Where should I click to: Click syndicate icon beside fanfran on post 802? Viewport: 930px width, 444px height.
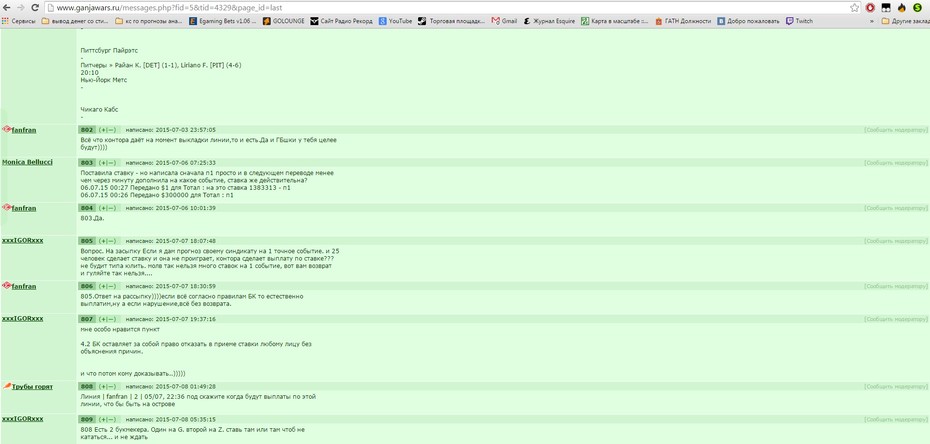point(7,129)
